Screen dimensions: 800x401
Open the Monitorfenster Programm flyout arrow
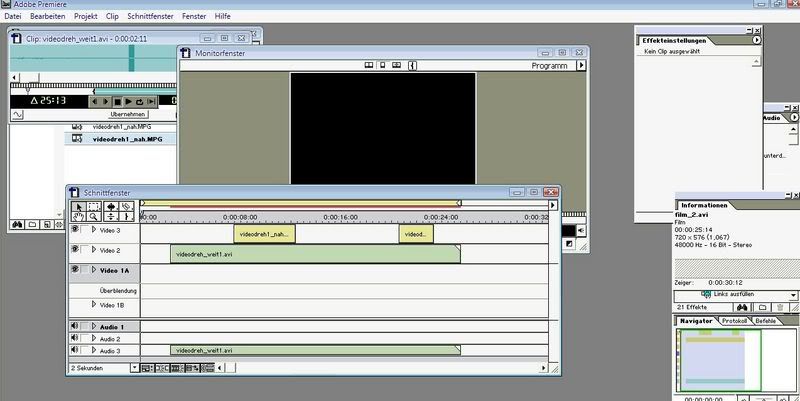click(x=581, y=65)
